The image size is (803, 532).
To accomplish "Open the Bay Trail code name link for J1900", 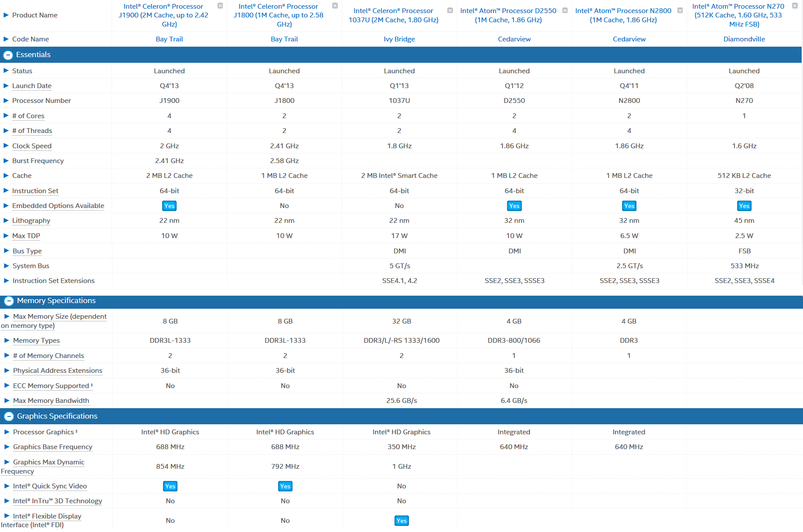I will pyautogui.click(x=169, y=39).
